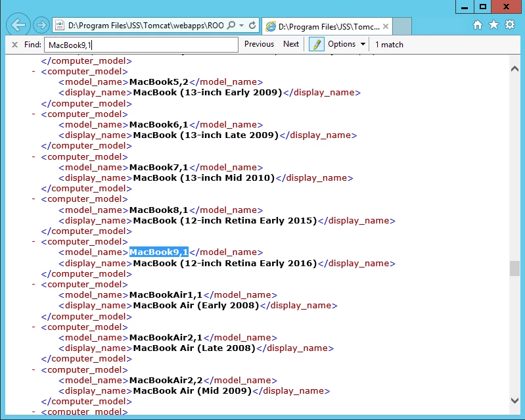Click MacBook5,2 model name text
This screenshot has height=420, width=525.
point(159,82)
